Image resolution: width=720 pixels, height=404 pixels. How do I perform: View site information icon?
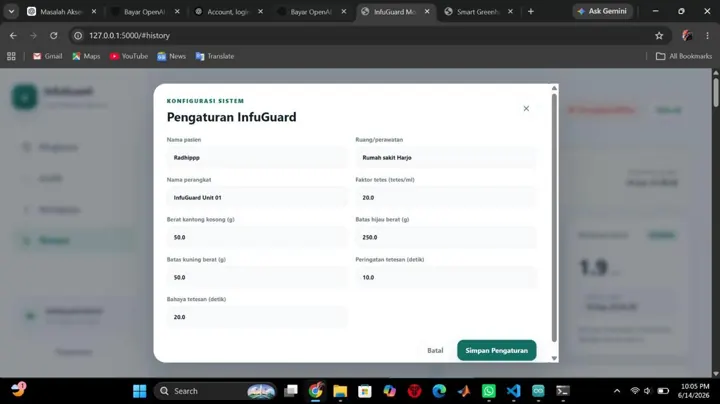pos(78,35)
